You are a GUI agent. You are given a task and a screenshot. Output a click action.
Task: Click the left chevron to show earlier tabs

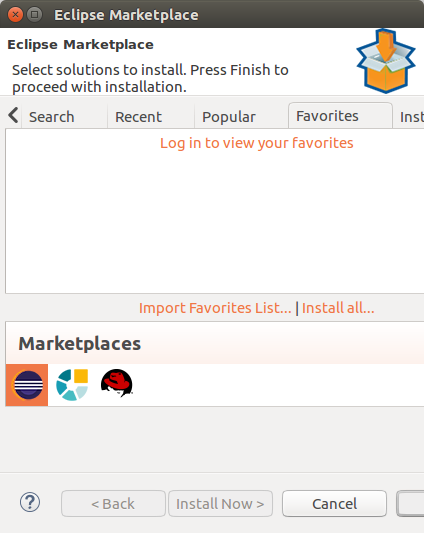point(13,115)
